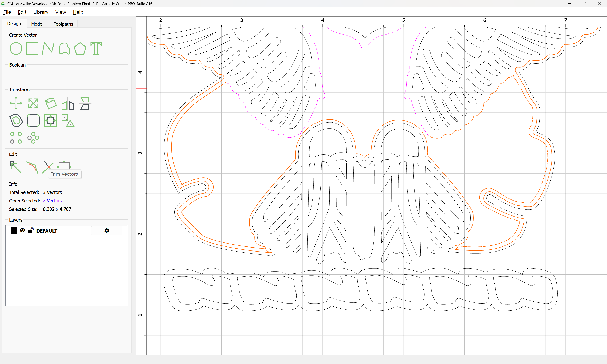Select the Node Edit tool
Image resolution: width=607 pixels, height=364 pixels.
coord(15,167)
